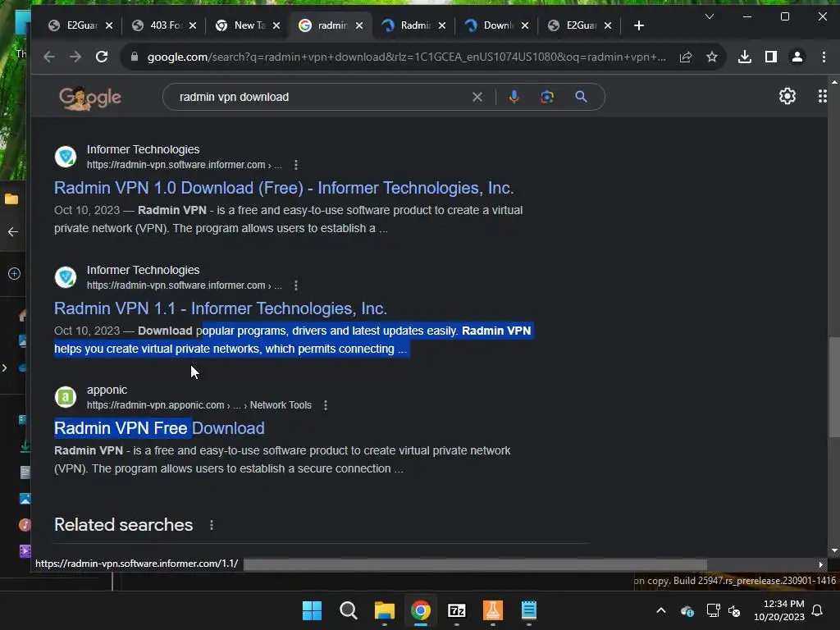Open Windows taskbar search

pyautogui.click(x=348, y=610)
